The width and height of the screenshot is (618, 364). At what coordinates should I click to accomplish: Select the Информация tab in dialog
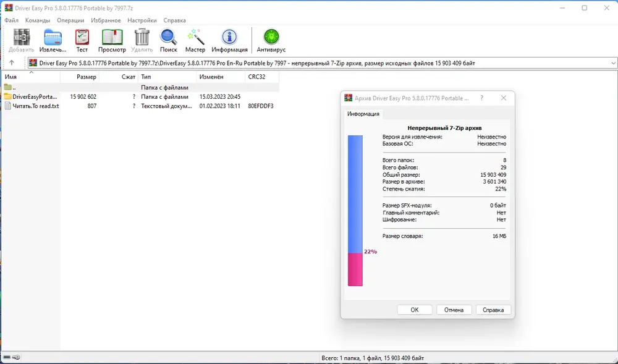[363, 114]
